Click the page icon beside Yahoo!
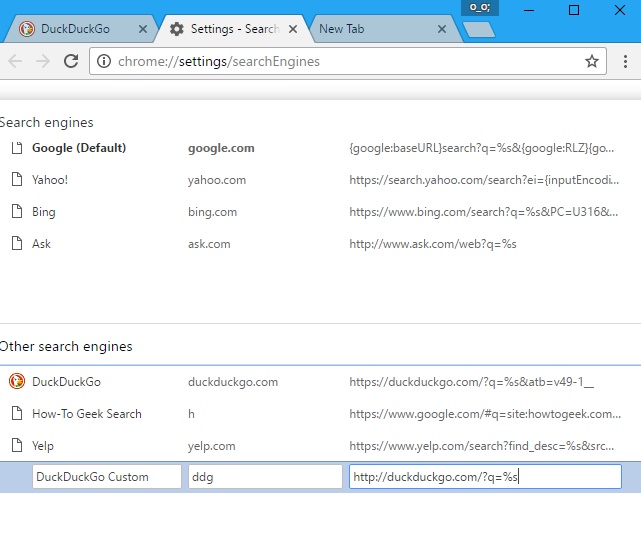The width and height of the screenshot is (641, 550). point(17,179)
